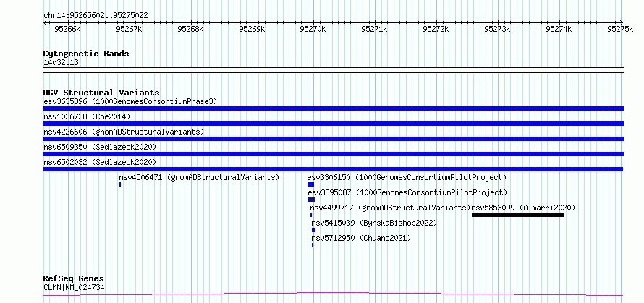This screenshot has height=303, width=644.
Task: Select the blue bar under nsv1036738
Action: [333, 124]
